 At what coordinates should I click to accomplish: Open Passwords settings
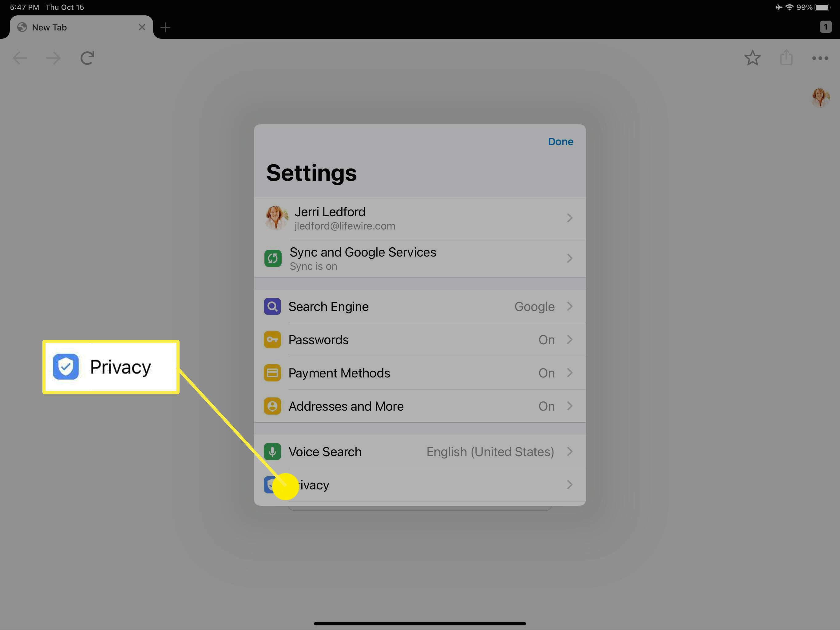click(420, 339)
